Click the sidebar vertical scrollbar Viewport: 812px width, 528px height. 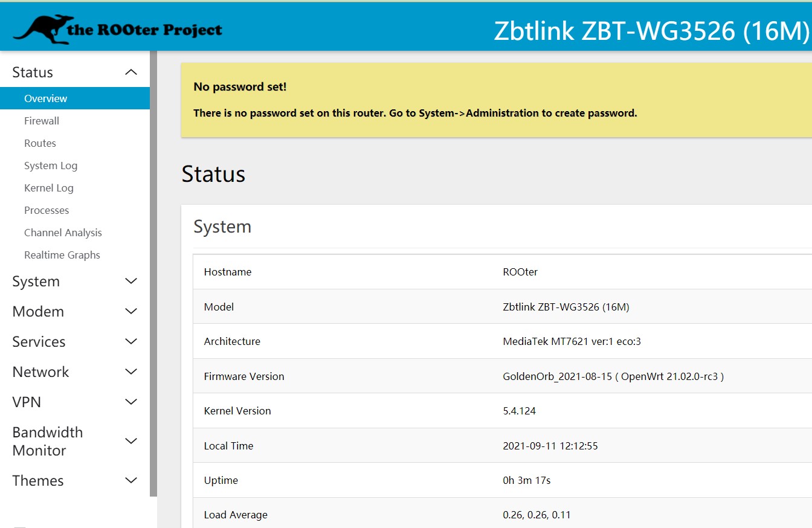point(153,274)
